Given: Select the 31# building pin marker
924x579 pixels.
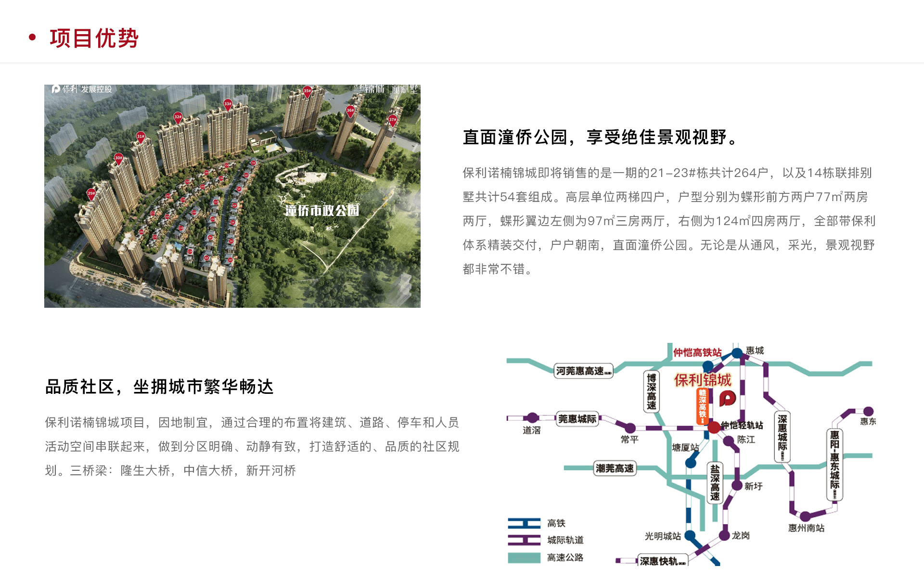Looking at the screenshot, I should [x=140, y=137].
